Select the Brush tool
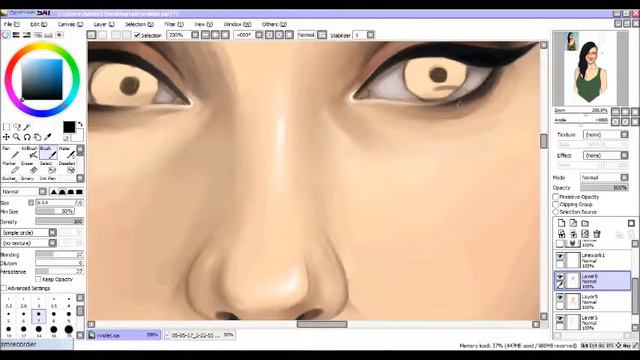Viewport: 640px width, 360px height. click(x=48, y=153)
